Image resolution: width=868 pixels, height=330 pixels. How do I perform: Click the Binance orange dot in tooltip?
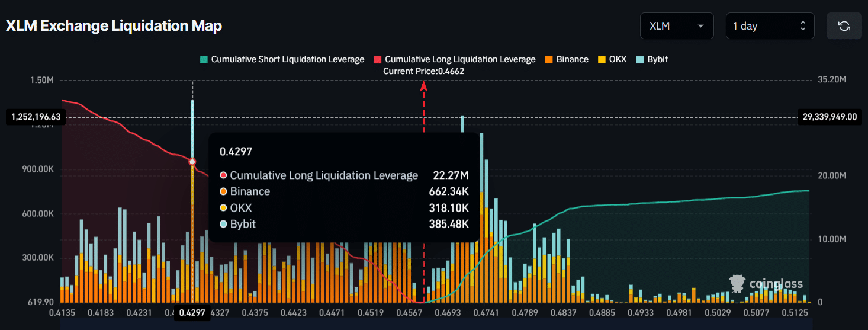[x=223, y=191]
